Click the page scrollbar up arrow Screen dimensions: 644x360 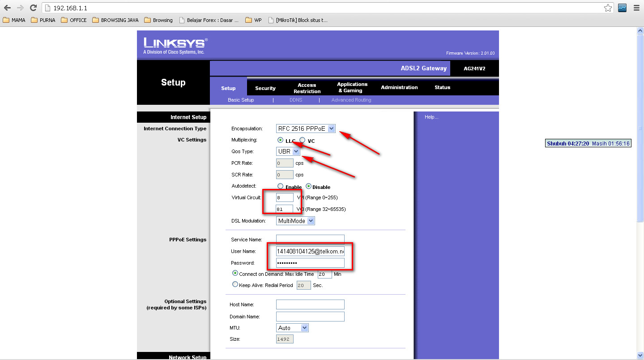pyautogui.click(x=640, y=31)
